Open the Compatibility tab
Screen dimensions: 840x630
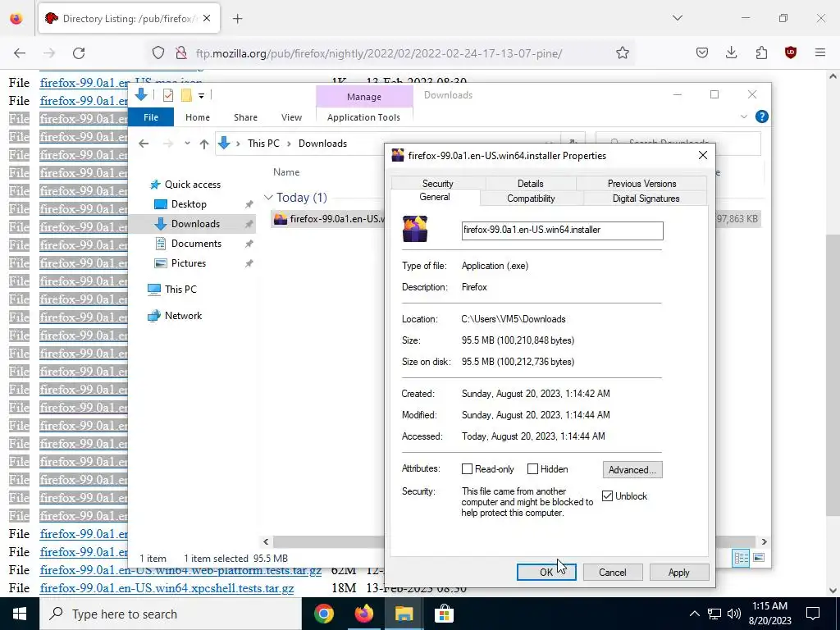tap(531, 199)
